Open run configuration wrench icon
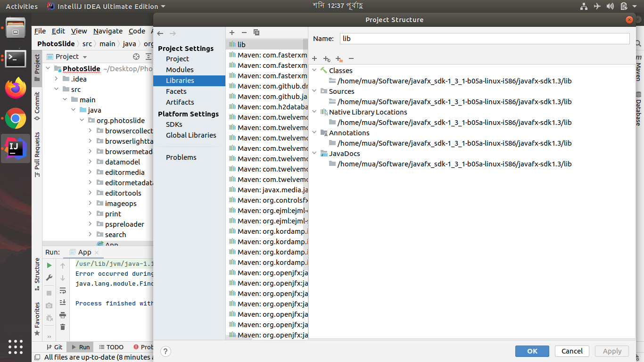Screen dimensions: 644x362 [49, 278]
